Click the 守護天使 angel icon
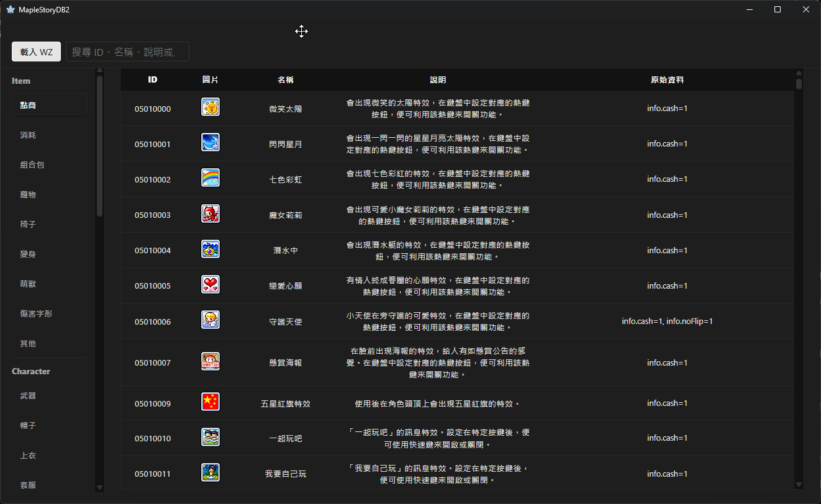Screen dimensions: 821x504 tap(211, 320)
